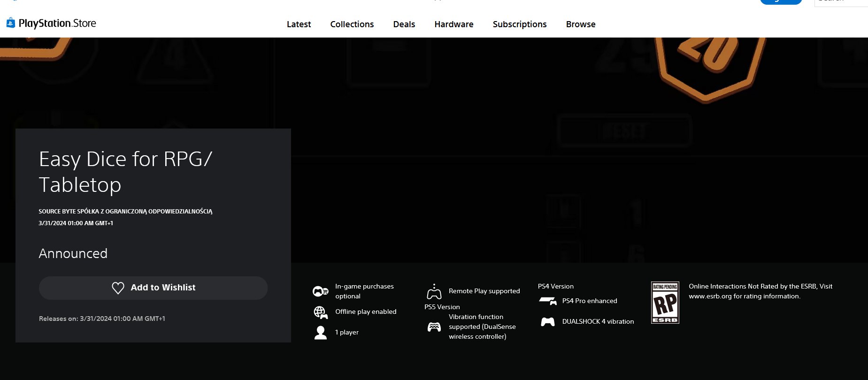Click the ESRB online interactions notice text
The width and height of the screenshot is (868, 380).
tap(760, 291)
